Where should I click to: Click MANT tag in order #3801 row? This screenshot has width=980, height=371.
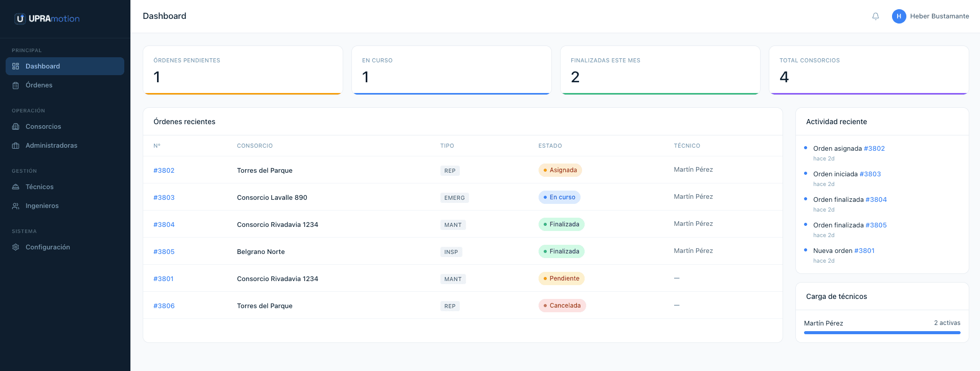tap(453, 279)
